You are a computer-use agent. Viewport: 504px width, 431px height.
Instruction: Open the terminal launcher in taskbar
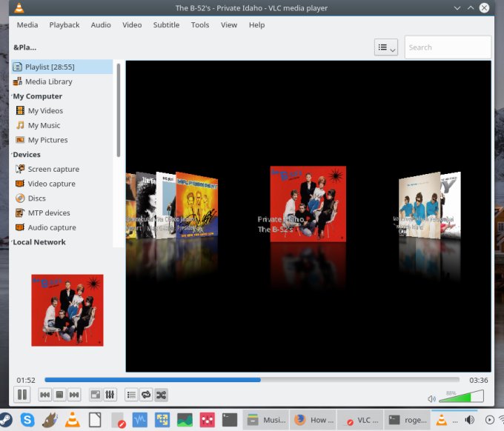coord(230,420)
